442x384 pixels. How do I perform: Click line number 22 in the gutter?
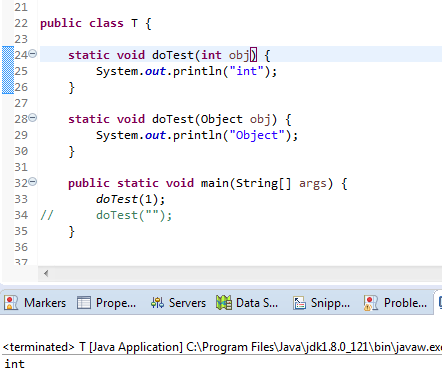click(21, 23)
